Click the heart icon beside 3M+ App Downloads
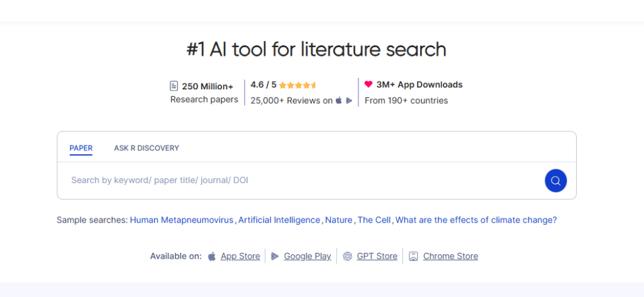644x297 pixels. (x=369, y=84)
